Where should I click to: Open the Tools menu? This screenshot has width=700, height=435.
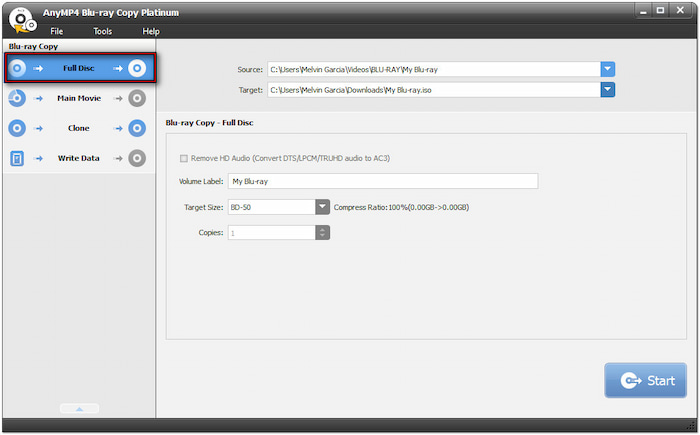[x=103, y=32]
